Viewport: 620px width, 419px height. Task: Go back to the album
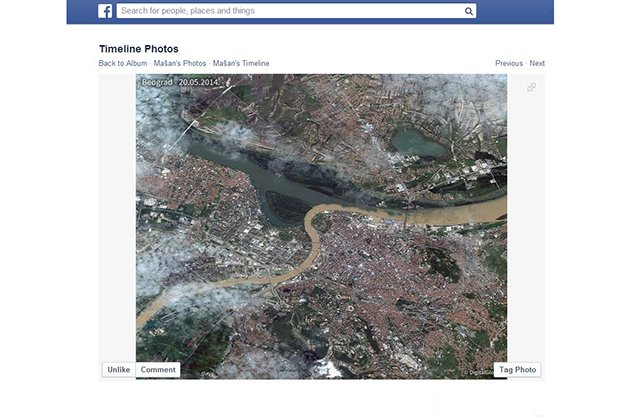[x=123, y=63]
